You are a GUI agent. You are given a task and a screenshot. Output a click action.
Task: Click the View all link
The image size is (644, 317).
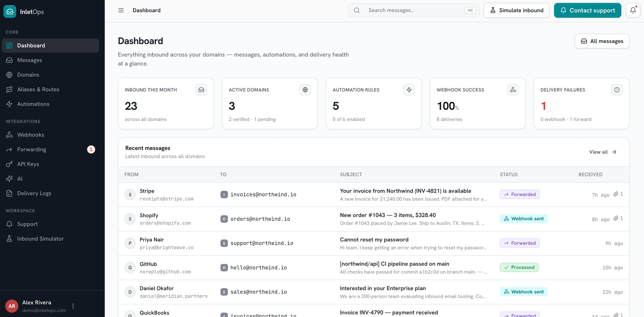click(x=603, y=152)
